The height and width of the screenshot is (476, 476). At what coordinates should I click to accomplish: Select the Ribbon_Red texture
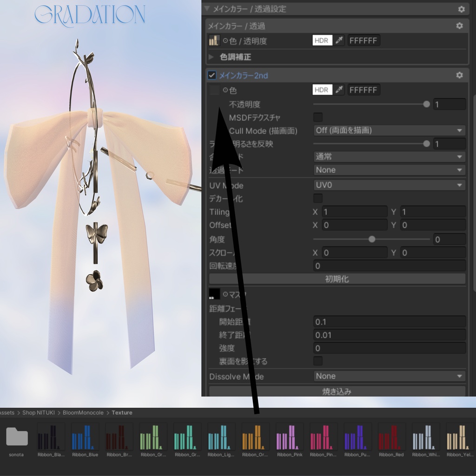coord(391,440)
